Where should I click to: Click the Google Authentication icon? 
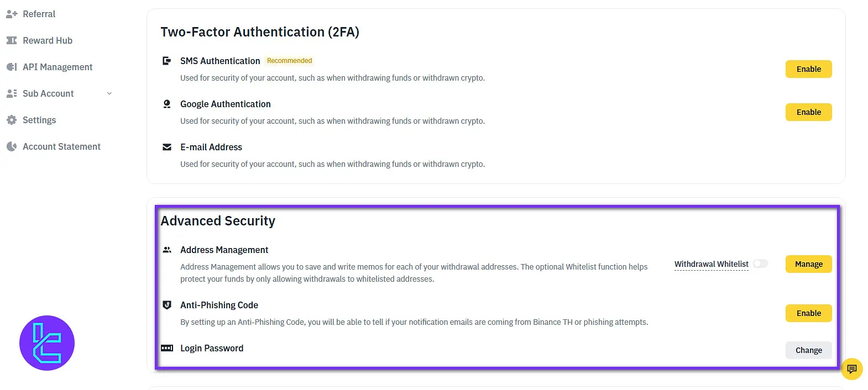tap(167, 104)
